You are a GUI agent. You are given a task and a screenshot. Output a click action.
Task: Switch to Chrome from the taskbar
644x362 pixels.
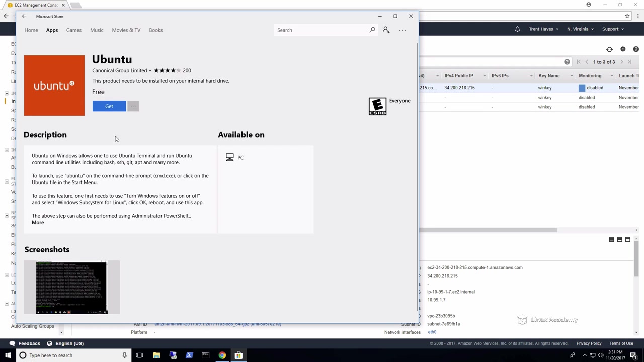click(222, 355)
